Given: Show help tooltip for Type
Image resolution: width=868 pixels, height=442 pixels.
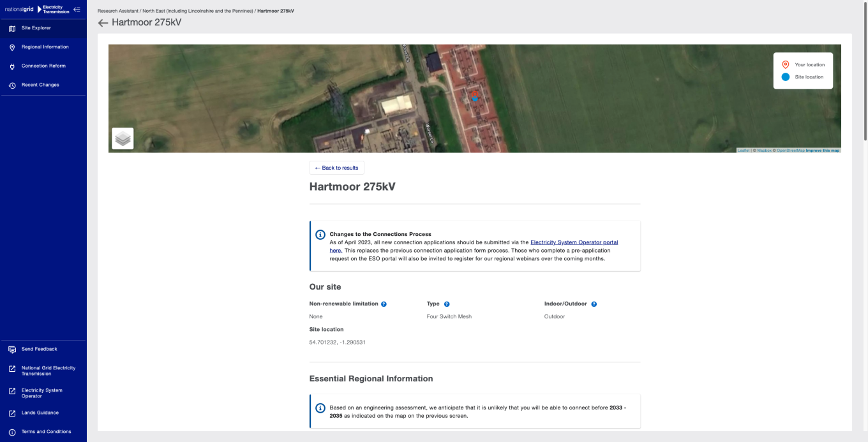Looking at the screenshot, I should pos(447,304).
